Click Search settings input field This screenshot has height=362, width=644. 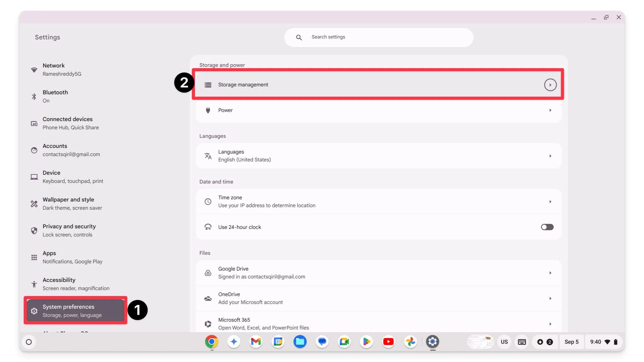pos(379,37)
